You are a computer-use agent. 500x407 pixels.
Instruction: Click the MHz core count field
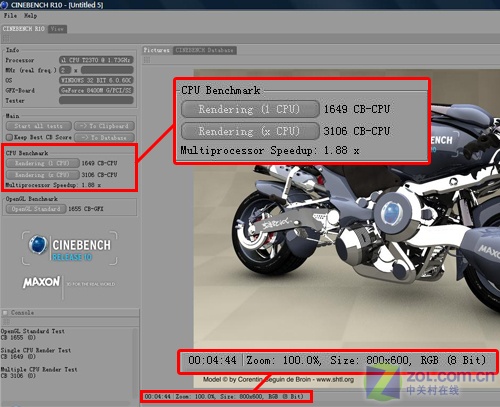(x=65, y=70)
